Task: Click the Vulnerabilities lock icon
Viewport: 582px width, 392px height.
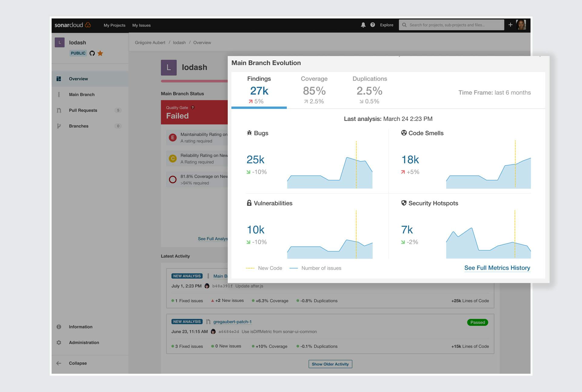Action: point(249,203)
